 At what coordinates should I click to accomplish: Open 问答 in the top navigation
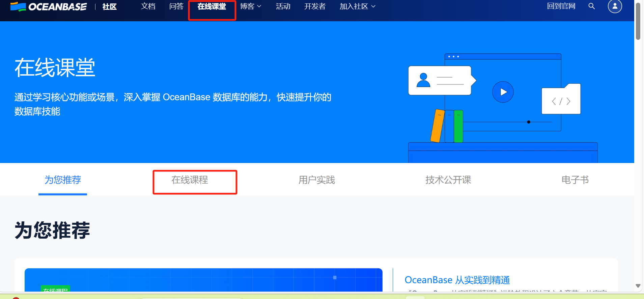pos(176,6)
